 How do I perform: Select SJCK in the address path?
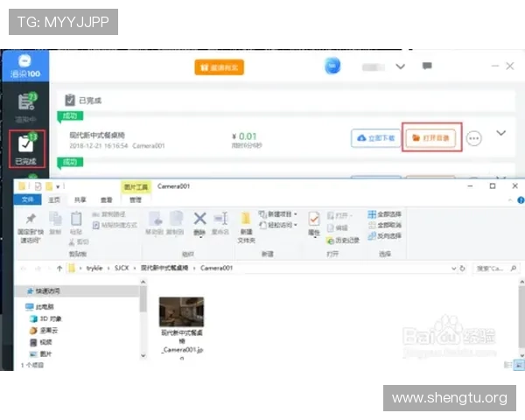click(x=122, y=268)
